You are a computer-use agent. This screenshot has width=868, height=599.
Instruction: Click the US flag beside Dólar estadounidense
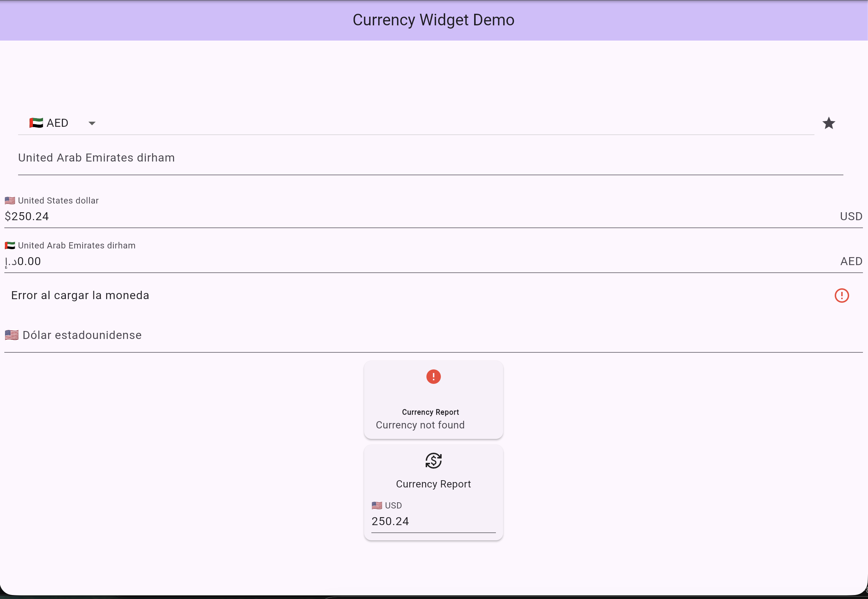pyautogui.click(x=12, y=335)
